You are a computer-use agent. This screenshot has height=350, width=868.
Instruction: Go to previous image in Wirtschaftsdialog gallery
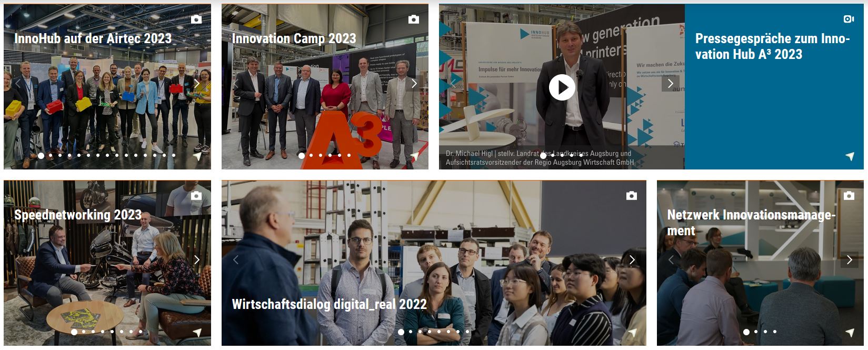pyautogui.click(x=236, y=259)
